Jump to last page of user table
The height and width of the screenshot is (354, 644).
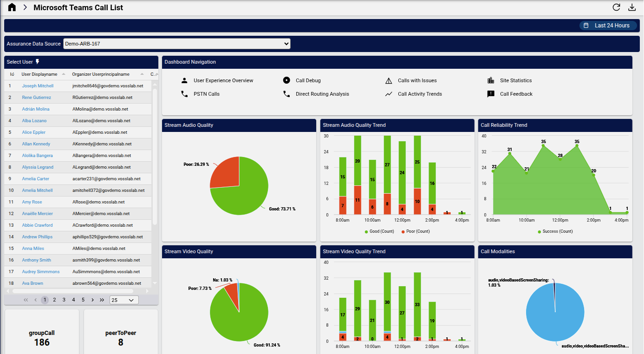(x=102, y=300)
